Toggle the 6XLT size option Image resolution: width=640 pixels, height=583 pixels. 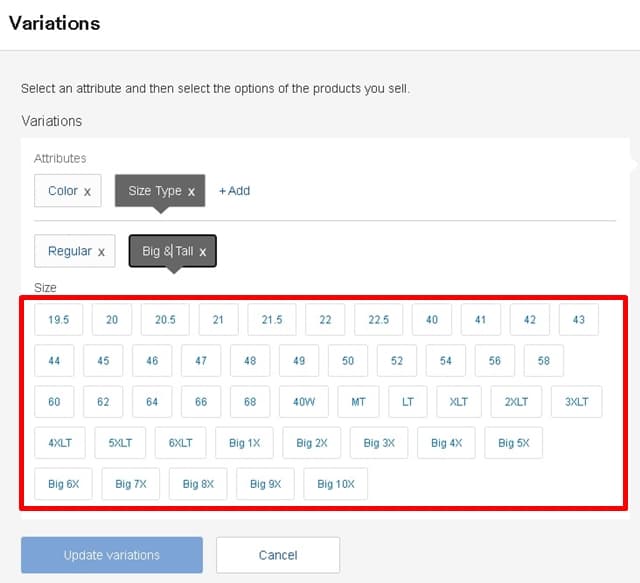click(180, 443)
